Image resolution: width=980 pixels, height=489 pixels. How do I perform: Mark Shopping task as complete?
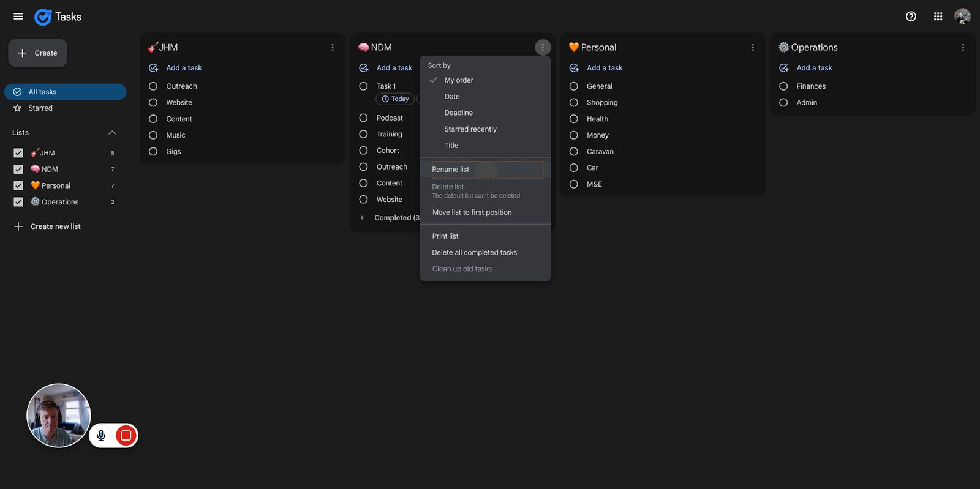pos(574,103)
